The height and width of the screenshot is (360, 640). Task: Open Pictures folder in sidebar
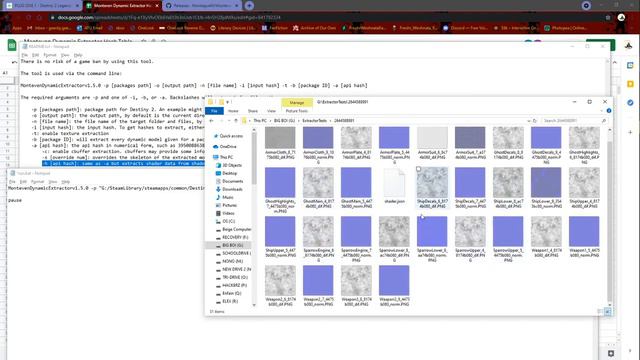229,205
